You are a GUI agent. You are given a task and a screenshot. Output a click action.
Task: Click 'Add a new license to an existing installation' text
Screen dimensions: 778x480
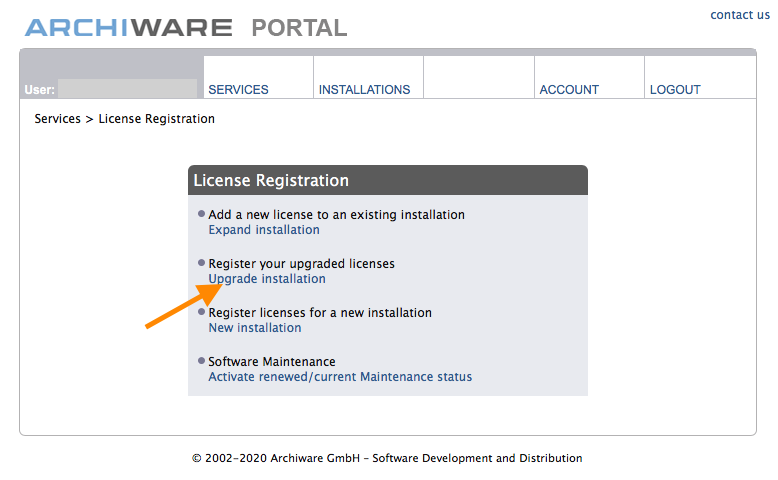(x=336, y=214)
